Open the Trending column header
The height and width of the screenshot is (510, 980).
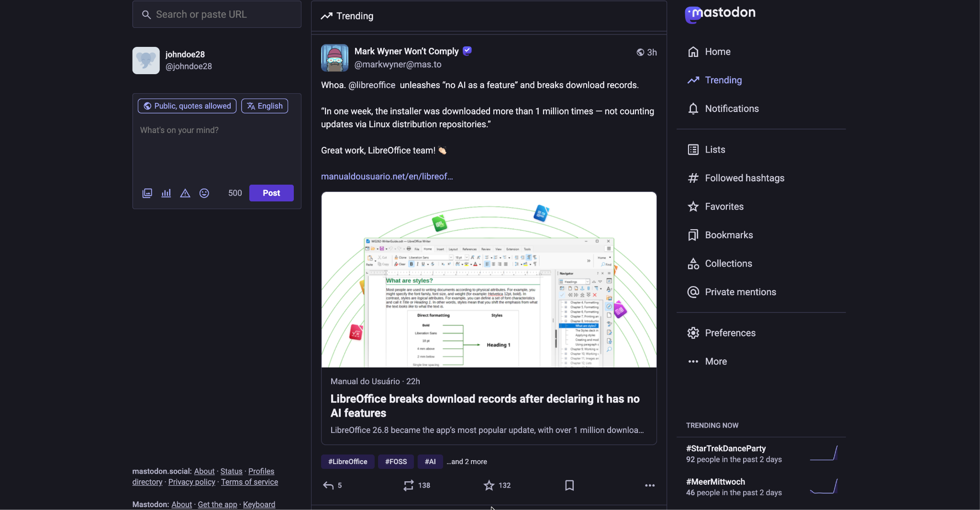pyautogui.click(x=489, y=16)
